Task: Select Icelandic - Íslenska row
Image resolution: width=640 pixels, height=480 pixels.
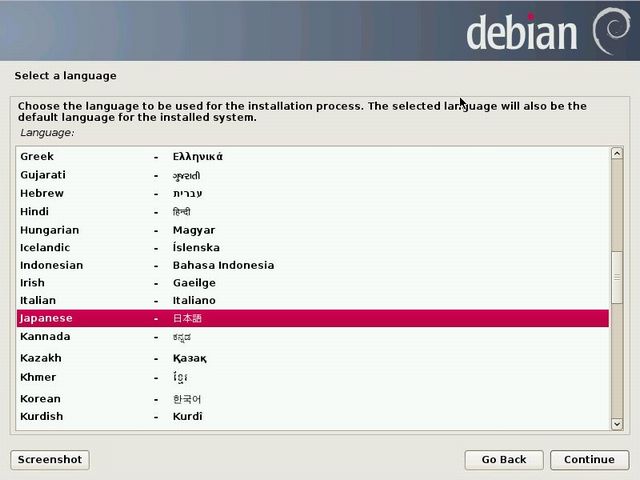Action: click(313, 247)
